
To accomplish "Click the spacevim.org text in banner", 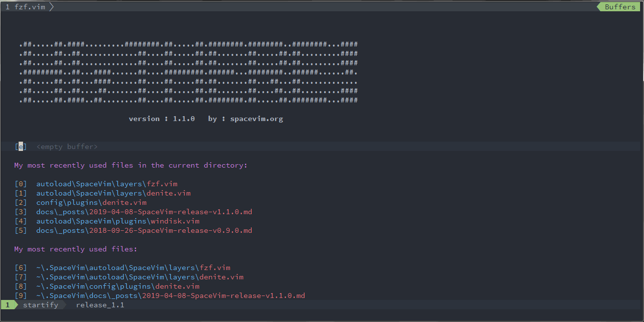I will [x=257, y=119].
